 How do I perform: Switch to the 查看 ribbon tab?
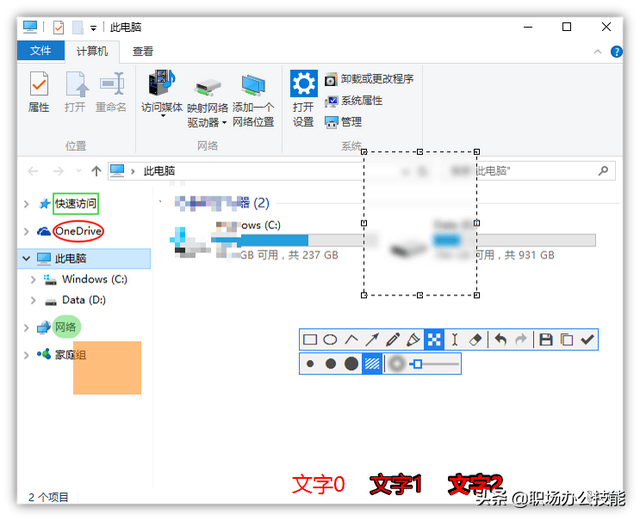tap(143, 52)
